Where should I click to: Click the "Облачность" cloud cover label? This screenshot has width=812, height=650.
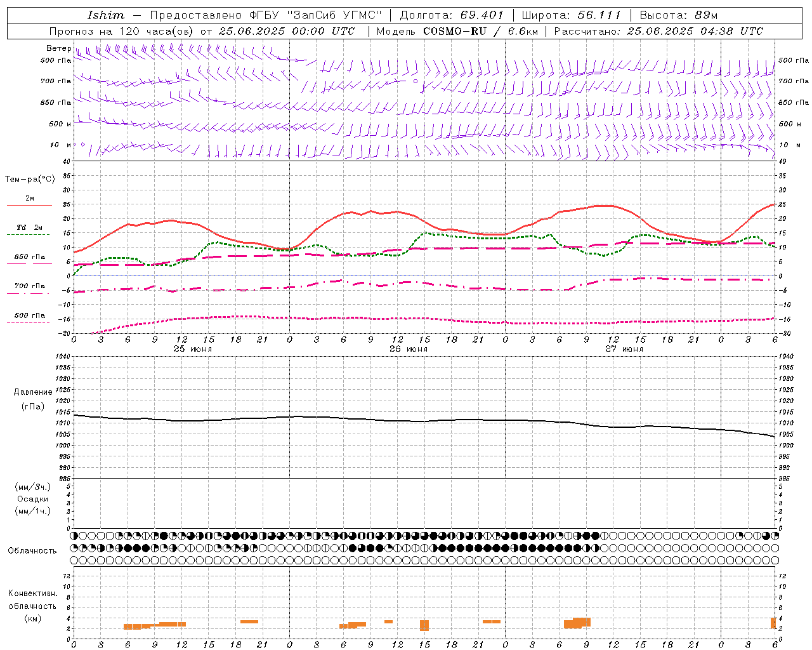[x=32, y=551]
